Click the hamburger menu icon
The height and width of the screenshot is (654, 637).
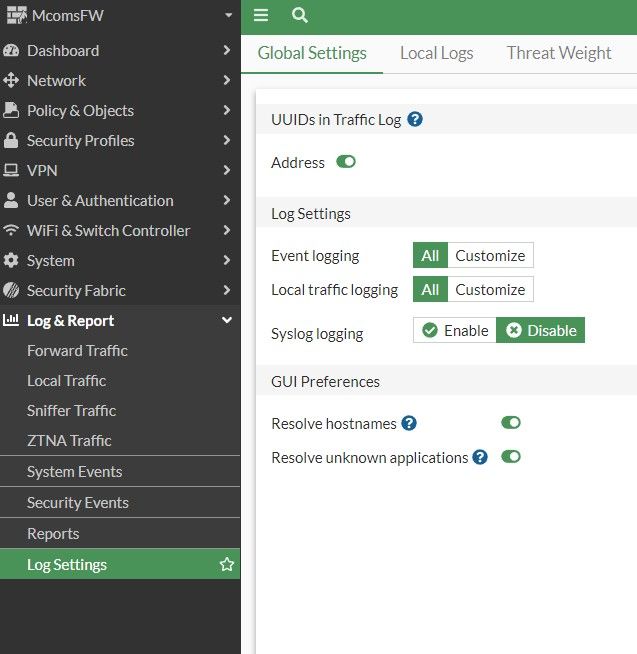[x=261, y=15]
